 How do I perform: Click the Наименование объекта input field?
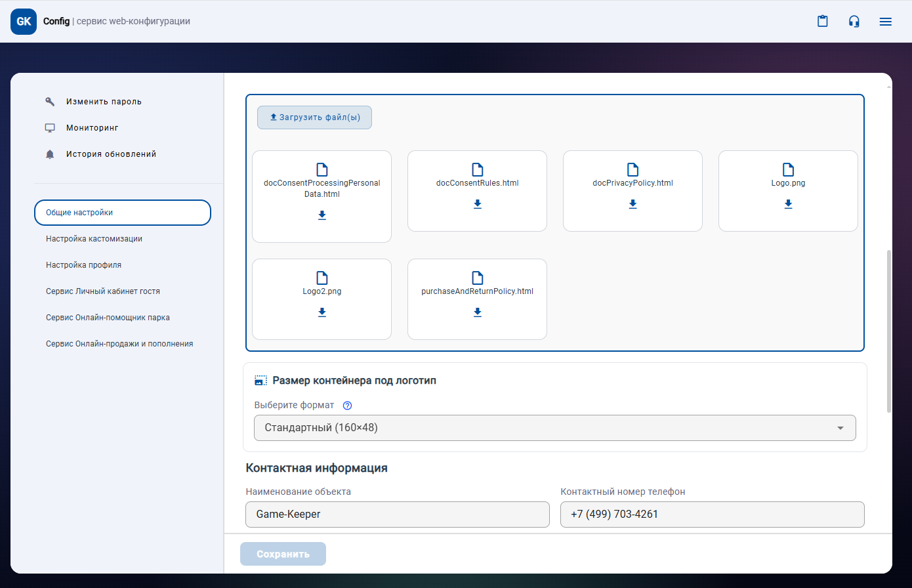click(x=397, y=514)
